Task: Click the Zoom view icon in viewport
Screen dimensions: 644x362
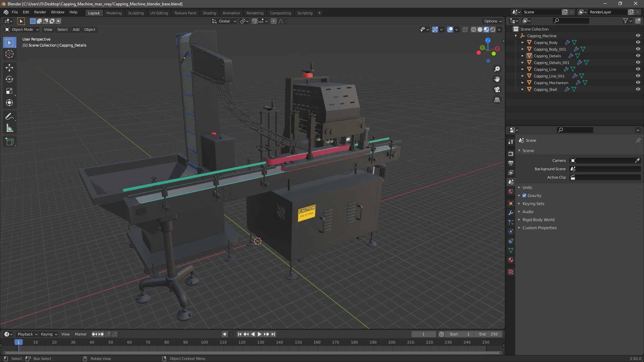Action: (497, 69)
